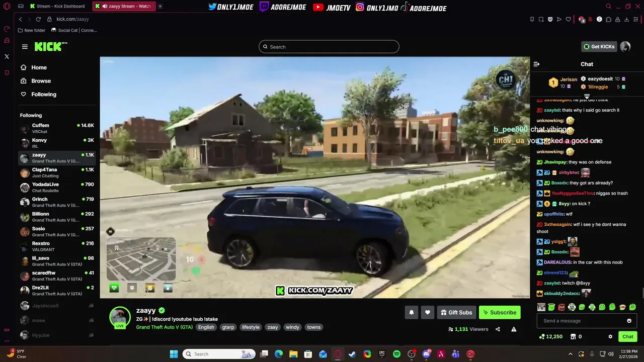
Task: Share the stream using the share icon
Action: pos(498,329)
